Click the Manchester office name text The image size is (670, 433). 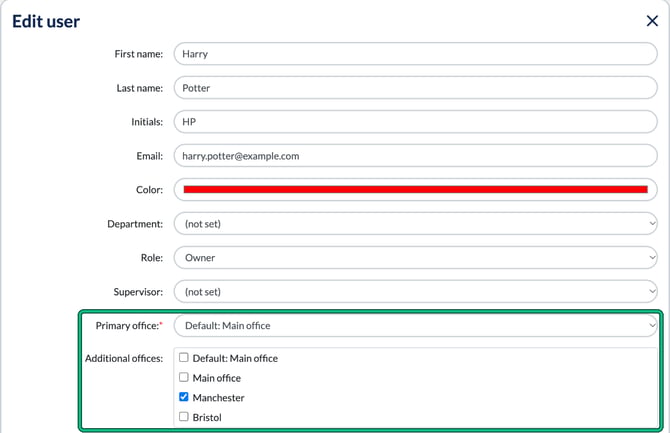point(218,398)
